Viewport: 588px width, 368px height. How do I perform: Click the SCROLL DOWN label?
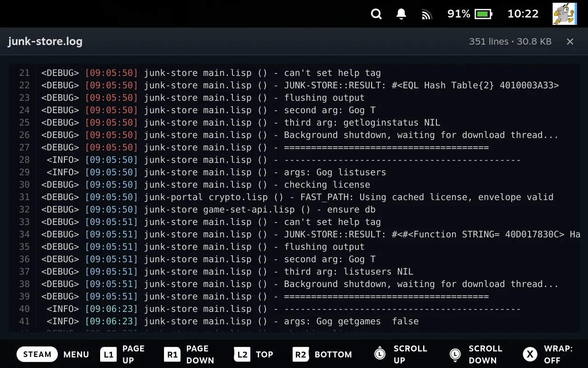(x=486, y=354)
